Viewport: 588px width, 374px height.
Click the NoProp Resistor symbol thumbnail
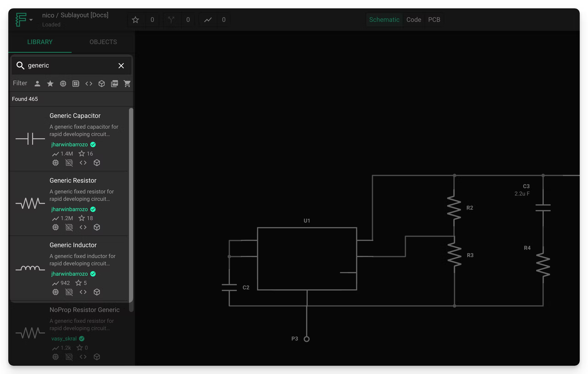[x=30, y=333]
